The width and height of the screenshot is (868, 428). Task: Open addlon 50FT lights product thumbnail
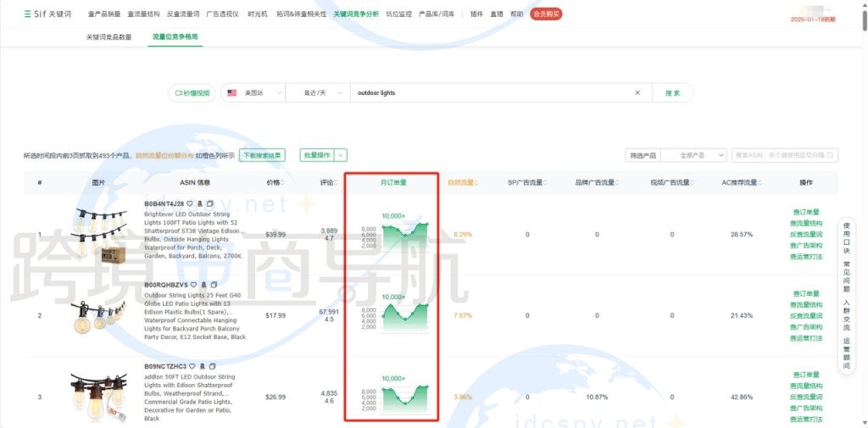[98, 397]
